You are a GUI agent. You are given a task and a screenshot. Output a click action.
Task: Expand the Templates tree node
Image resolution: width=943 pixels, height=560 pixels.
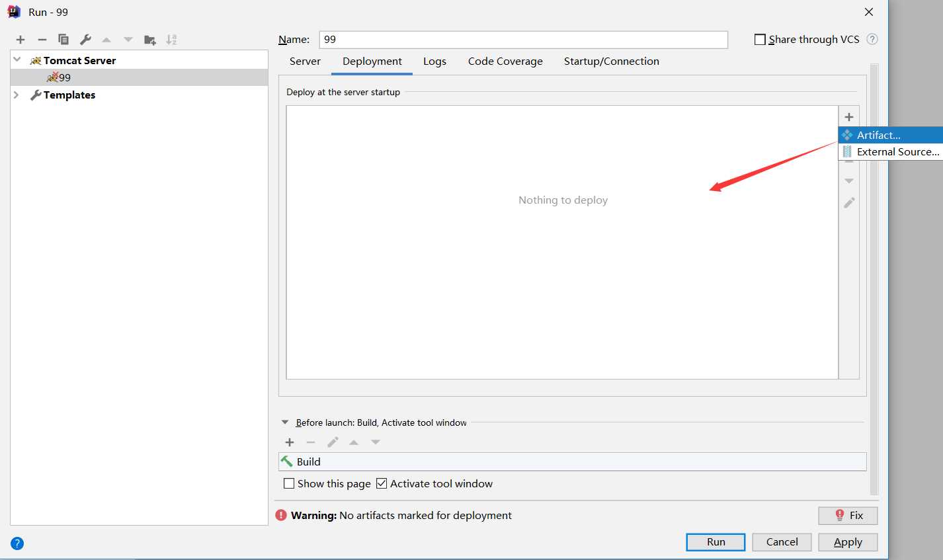click(x=17, y=95)
